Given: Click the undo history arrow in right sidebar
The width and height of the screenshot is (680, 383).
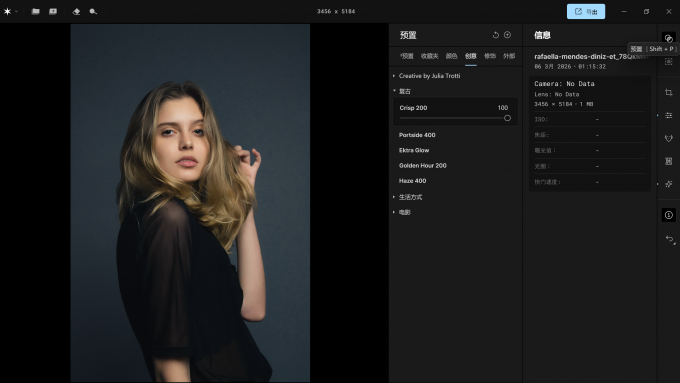Looking at the screenshot, I should pyautogui.click(x=670, y=239).
